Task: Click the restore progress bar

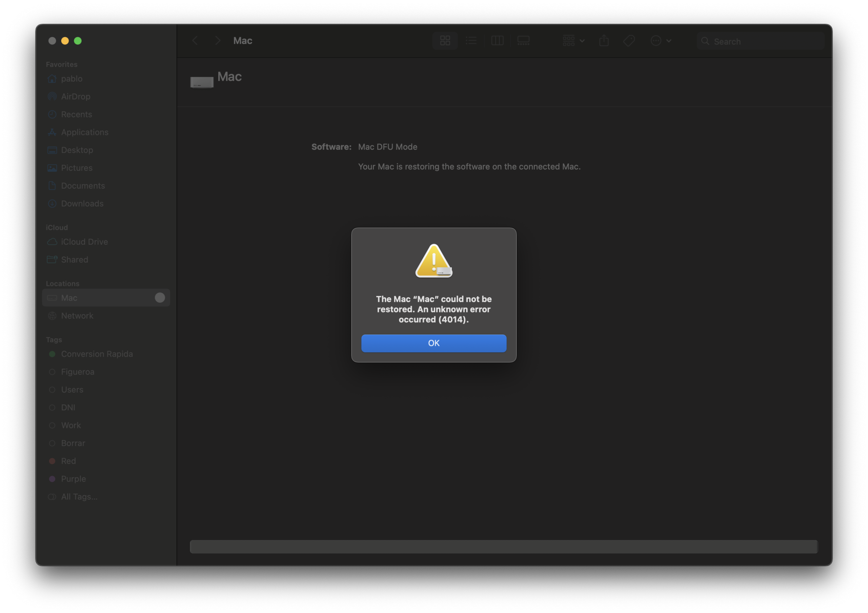Action: [503, 547]
